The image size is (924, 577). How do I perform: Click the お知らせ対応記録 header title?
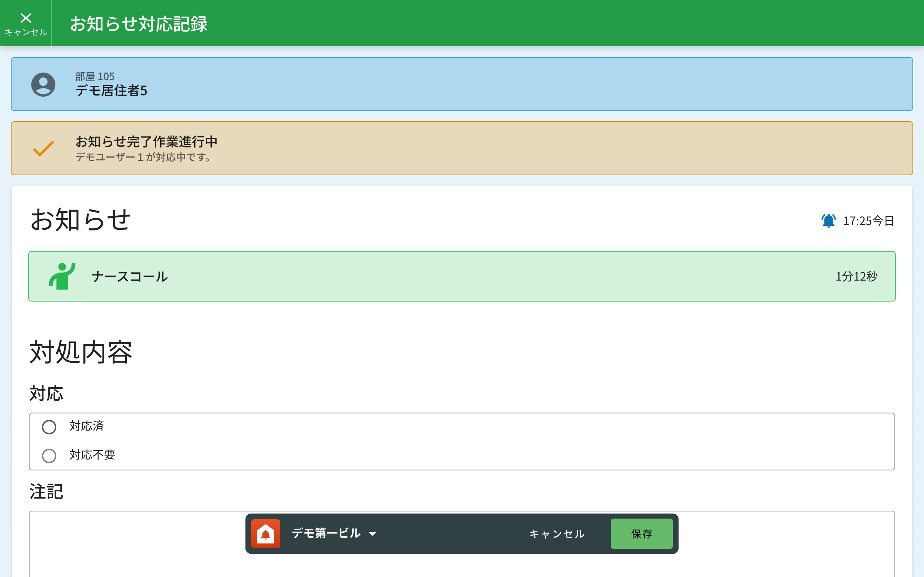(x=139, y=24)
